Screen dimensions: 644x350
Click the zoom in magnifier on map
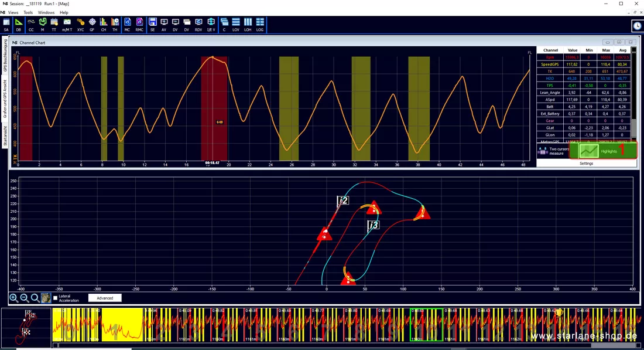[13, 298]
